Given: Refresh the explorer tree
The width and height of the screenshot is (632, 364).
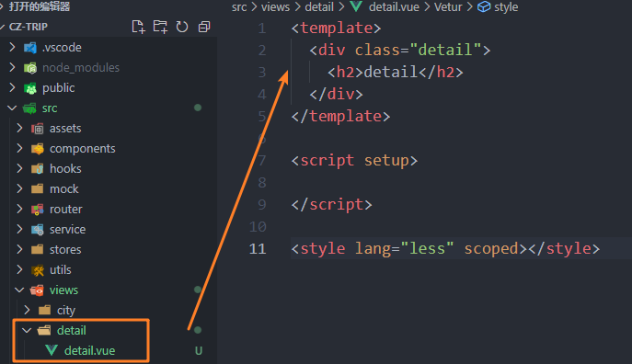Looking at the screenshot, I should point(182,27).
